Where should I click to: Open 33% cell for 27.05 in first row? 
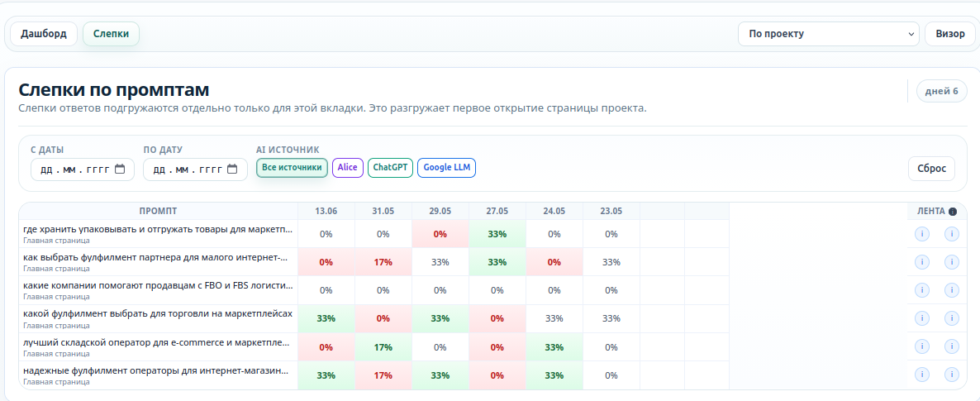click(497, 234)
